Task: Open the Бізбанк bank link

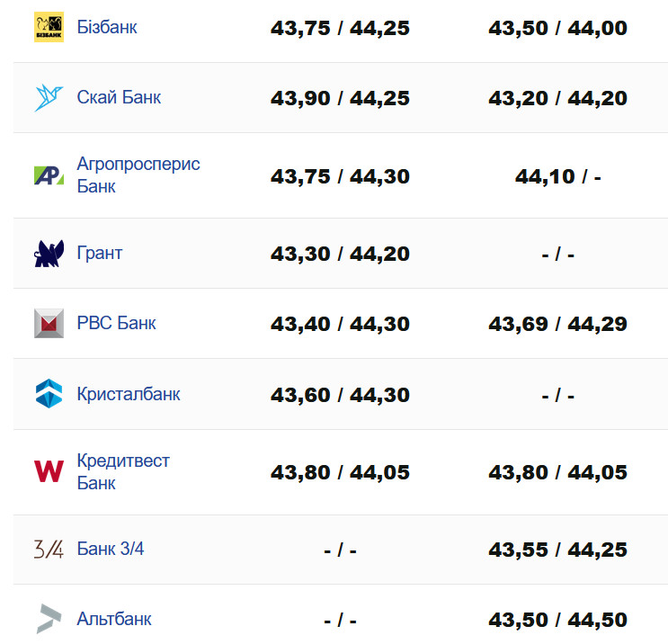Action: (x=107, y=28)
